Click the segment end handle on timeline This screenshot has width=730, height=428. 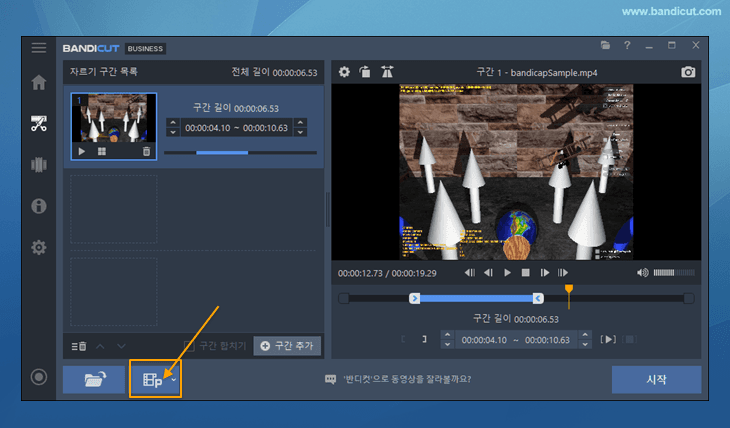538,298
